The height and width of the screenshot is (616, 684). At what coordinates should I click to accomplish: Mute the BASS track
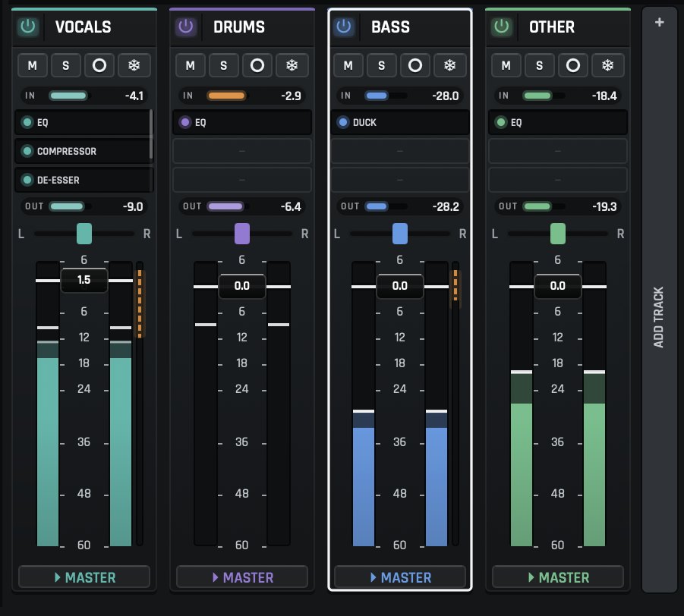[348, 65]
